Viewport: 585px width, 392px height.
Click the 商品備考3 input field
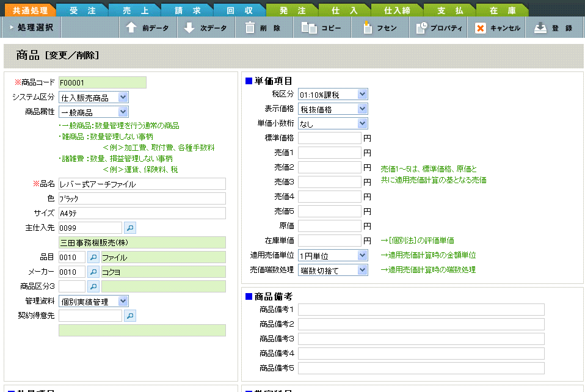pos(421,339)
